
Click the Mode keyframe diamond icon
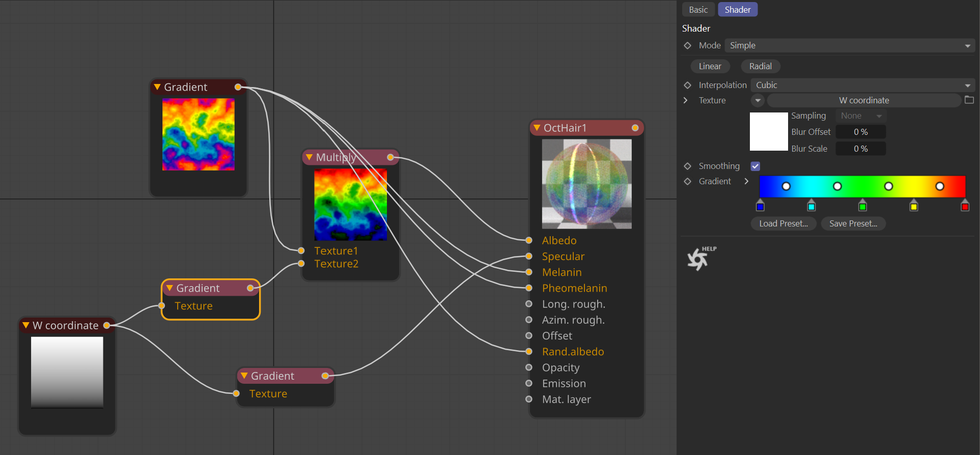pyautogui.click(x=687, y=46)
